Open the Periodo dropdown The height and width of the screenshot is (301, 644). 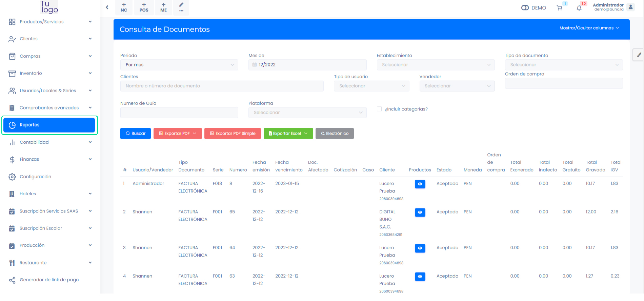179,65
